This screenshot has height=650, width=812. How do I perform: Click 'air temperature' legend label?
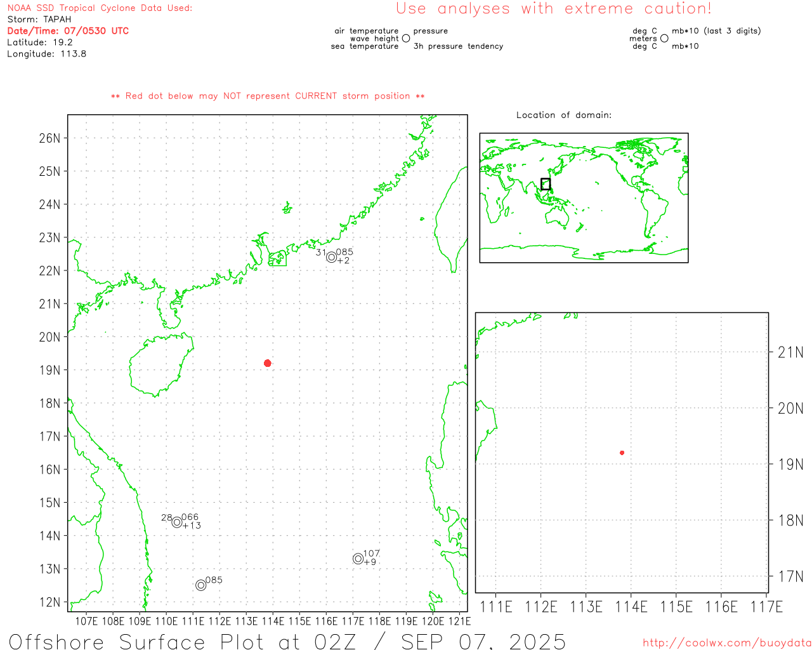[x=367, y=31]
